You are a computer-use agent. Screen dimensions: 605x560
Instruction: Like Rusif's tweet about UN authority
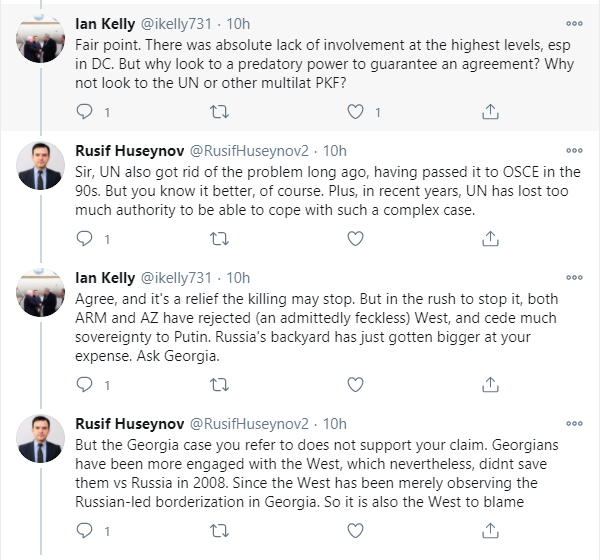coord(355,240)
